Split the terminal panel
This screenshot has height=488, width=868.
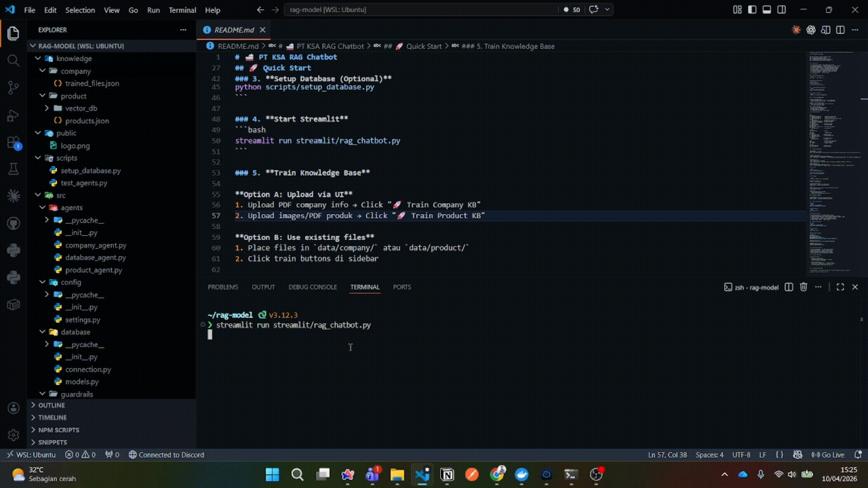[x=789, y=287]
